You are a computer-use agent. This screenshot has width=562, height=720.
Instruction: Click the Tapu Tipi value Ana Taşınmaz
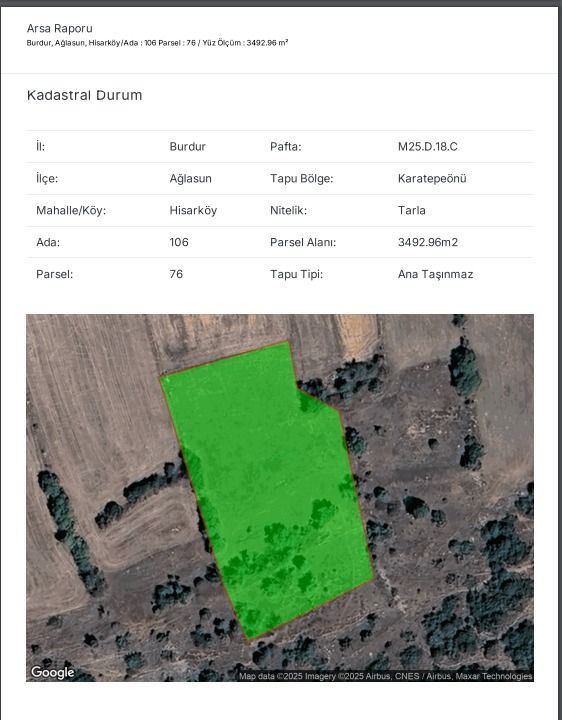coord(435,274)
